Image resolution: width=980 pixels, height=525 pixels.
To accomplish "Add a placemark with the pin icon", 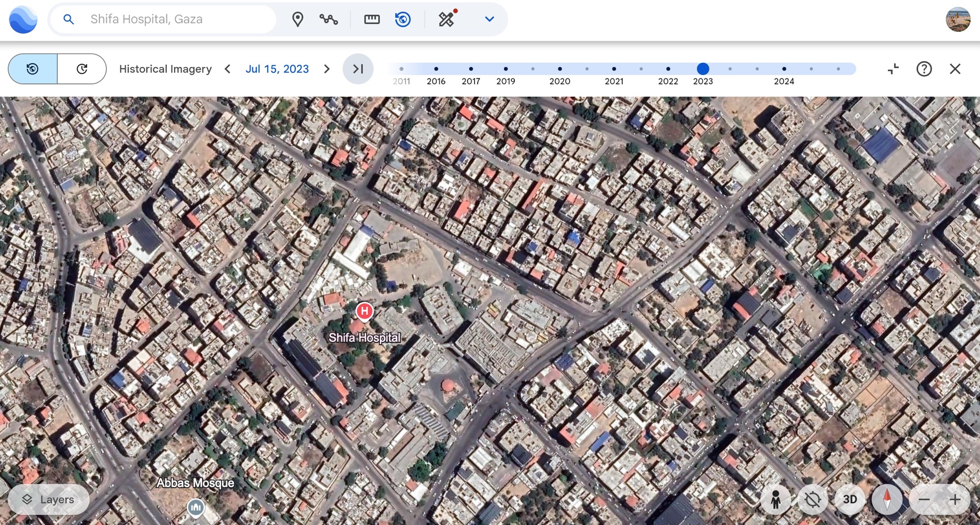I will (297, 20).
